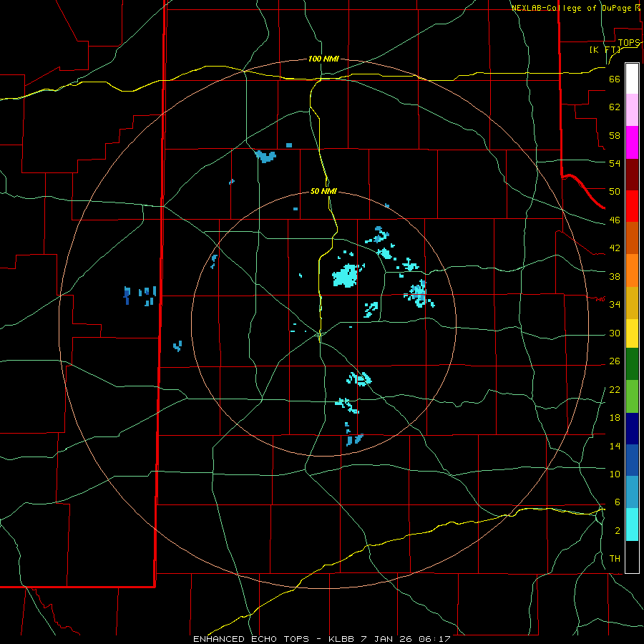Click the 54 legend scale label
The width and height of the screenshot is (644, 644).
click(615, 163)
